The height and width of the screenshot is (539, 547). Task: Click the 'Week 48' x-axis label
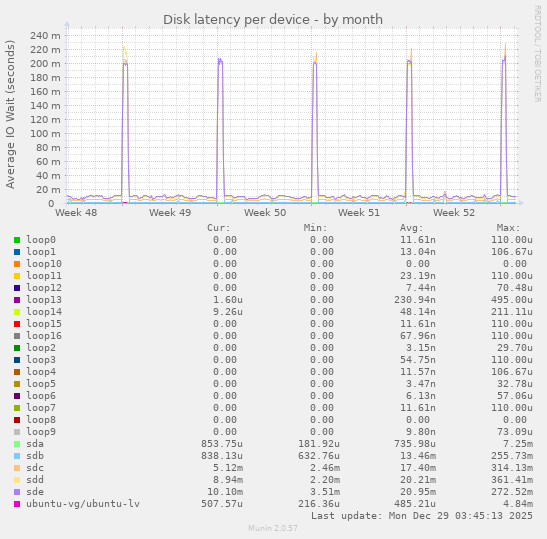[76, 212]
